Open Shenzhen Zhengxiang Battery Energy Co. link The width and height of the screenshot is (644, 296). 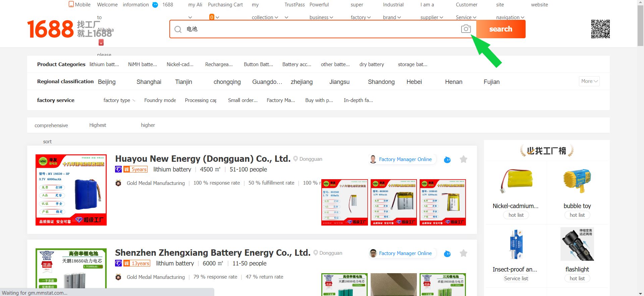(213, 253)
